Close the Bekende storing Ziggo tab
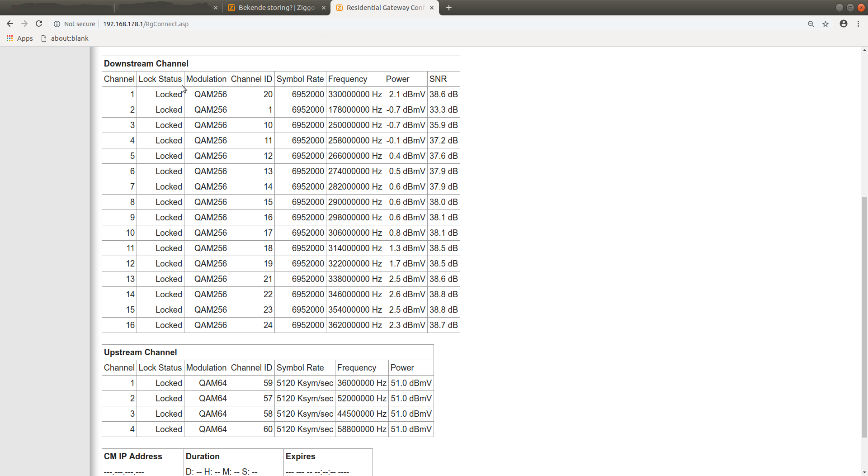 (x=324, y=8)
